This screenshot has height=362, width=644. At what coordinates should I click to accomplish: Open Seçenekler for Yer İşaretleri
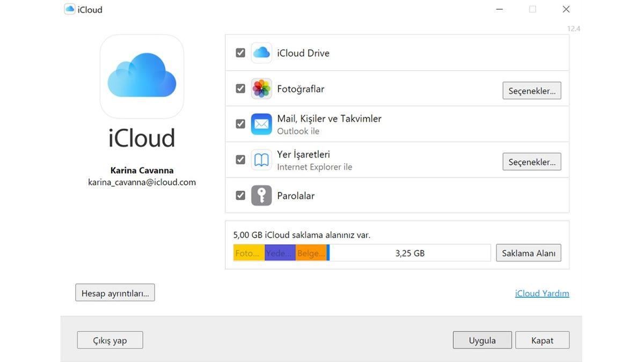point(532,161)
